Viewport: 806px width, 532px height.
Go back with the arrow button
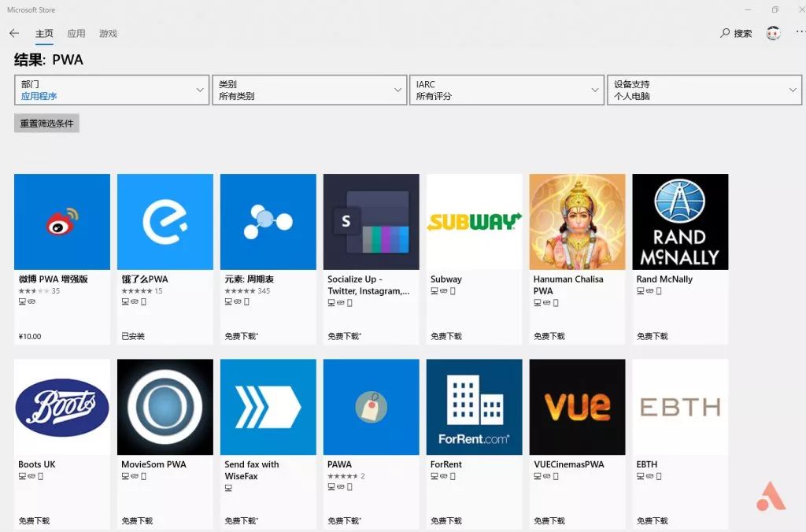[x=14, y=33]
